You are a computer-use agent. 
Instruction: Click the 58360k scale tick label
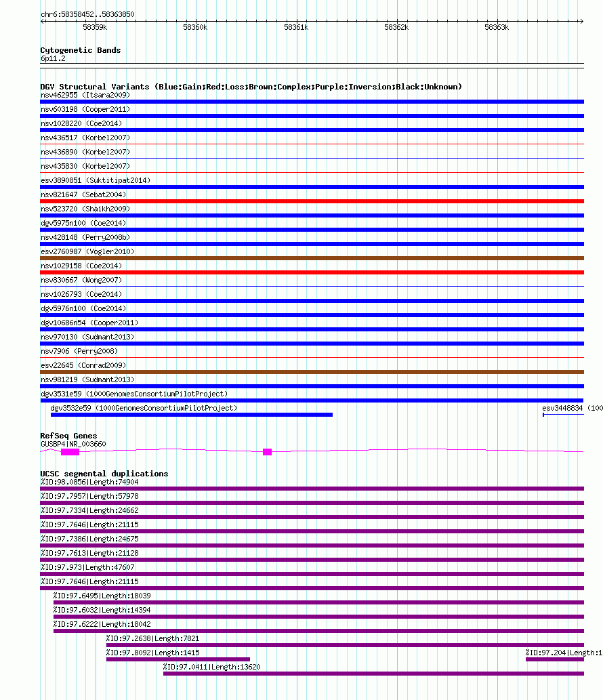click(x=196, y=27)
